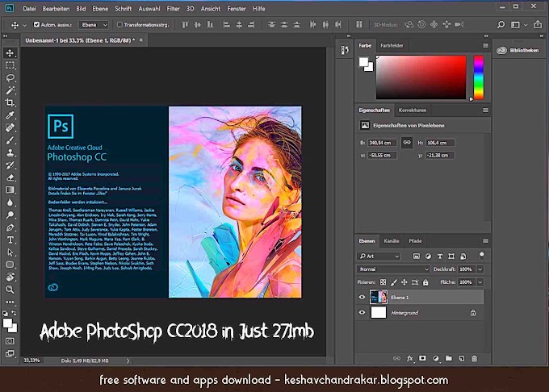Swap foreground and background colors
This screenshot has height=392, width=549.
point(14,313)
